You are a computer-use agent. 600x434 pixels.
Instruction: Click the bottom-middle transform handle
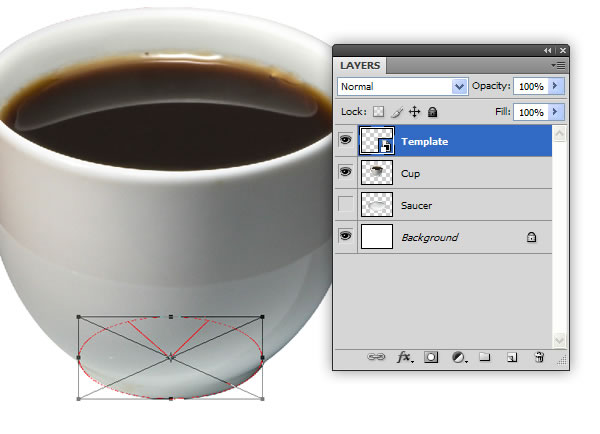(x=171, y=399)
